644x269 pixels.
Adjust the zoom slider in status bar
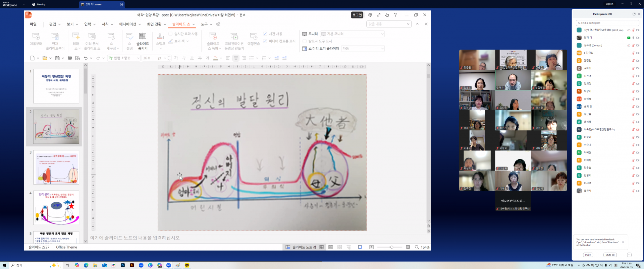391,247
